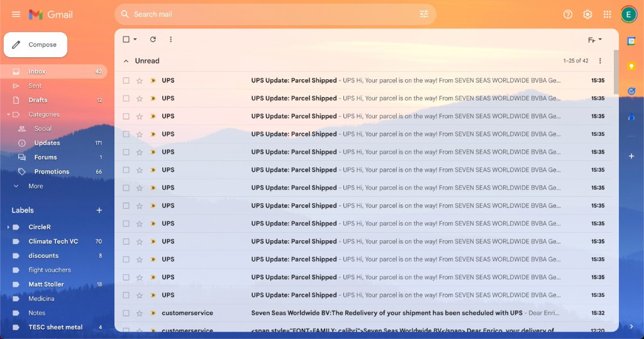The image size is (644, 339).
Task: Click the Compose button
Action: click(36, 45)
